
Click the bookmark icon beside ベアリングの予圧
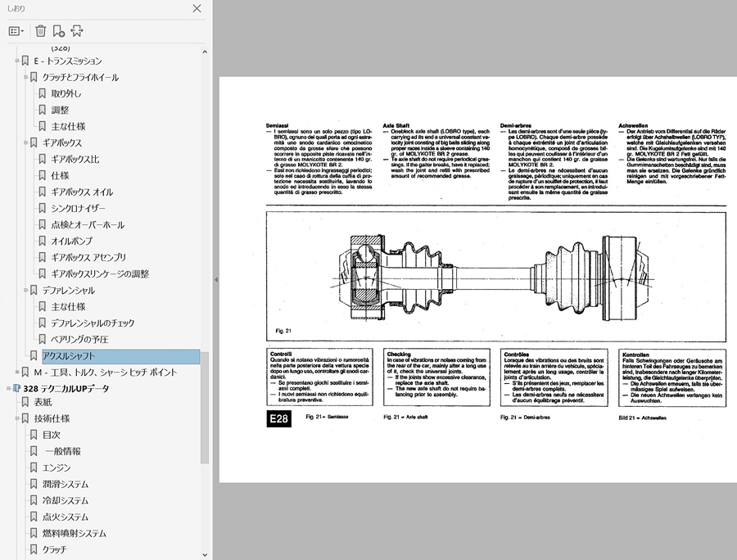[x=43, y=339]
